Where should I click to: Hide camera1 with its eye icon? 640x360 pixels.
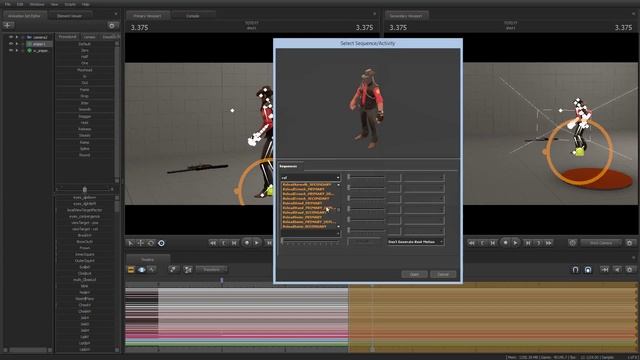click(11, 37)
